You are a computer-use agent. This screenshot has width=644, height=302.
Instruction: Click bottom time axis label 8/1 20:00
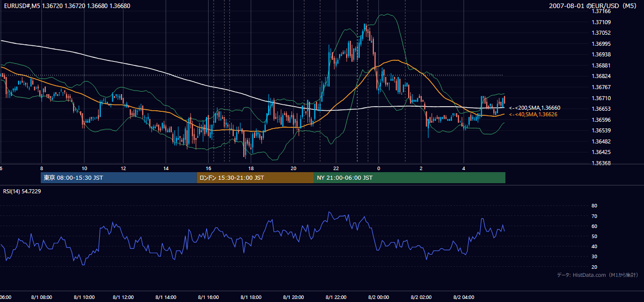tap(293, 297)
